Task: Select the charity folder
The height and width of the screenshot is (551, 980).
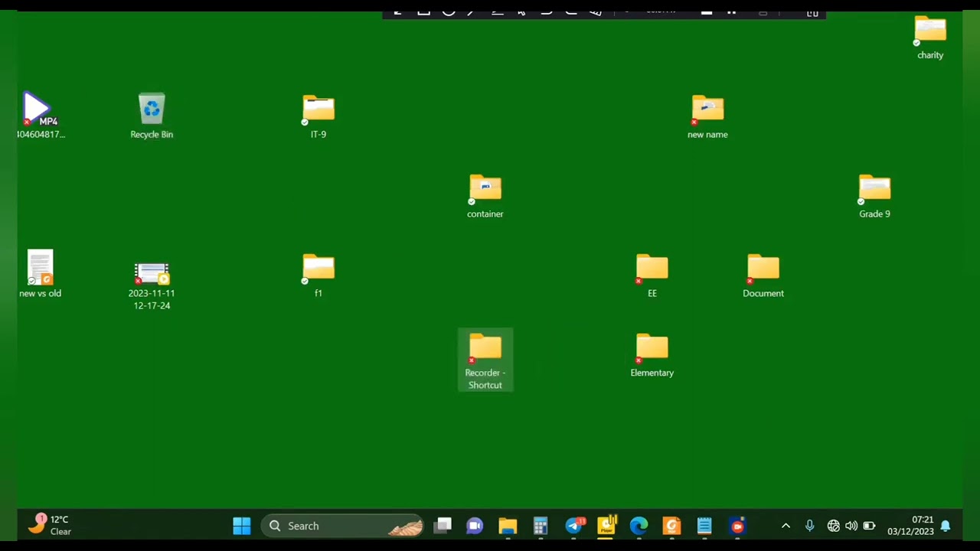Action: click(930, 38)
